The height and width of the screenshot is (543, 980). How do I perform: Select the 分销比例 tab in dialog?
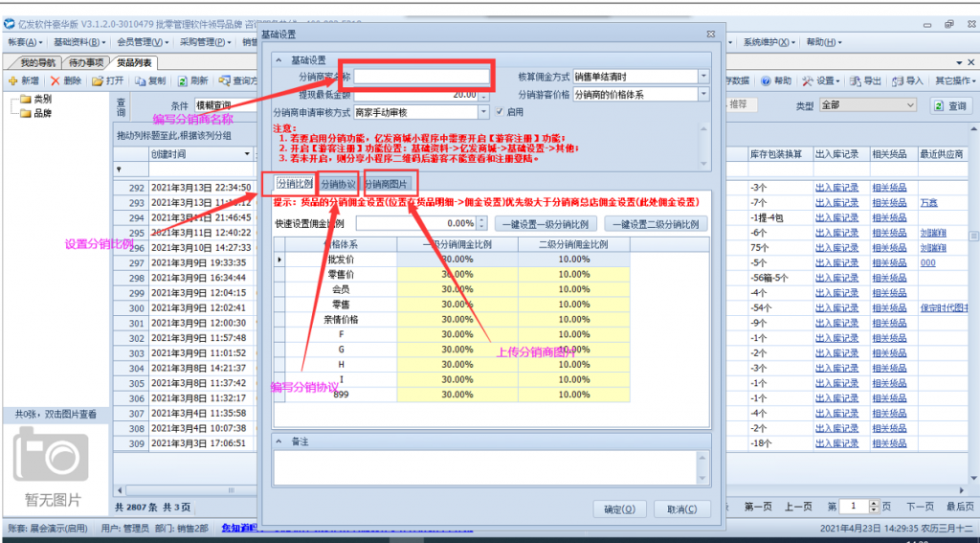(295, 184)
